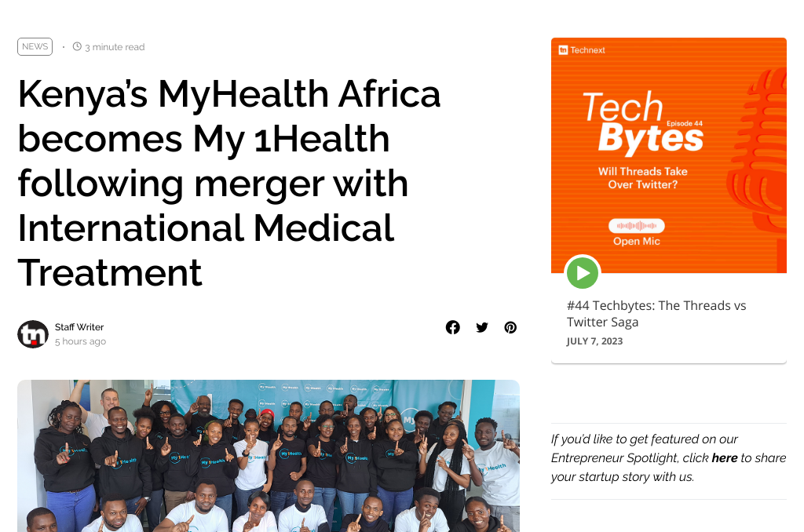
Task: Pin the article on Pinterest
Action: [x=510, y=327]
